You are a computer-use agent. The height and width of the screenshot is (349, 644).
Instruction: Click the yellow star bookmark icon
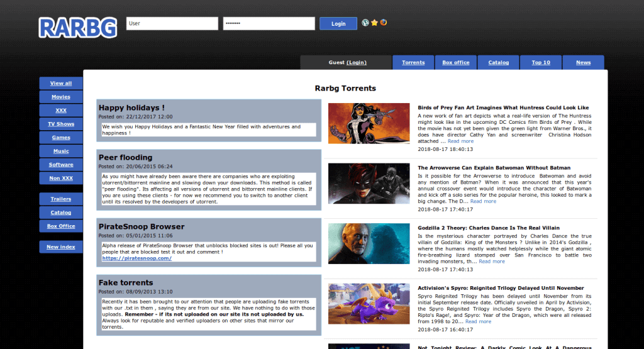tap(374, 23)
